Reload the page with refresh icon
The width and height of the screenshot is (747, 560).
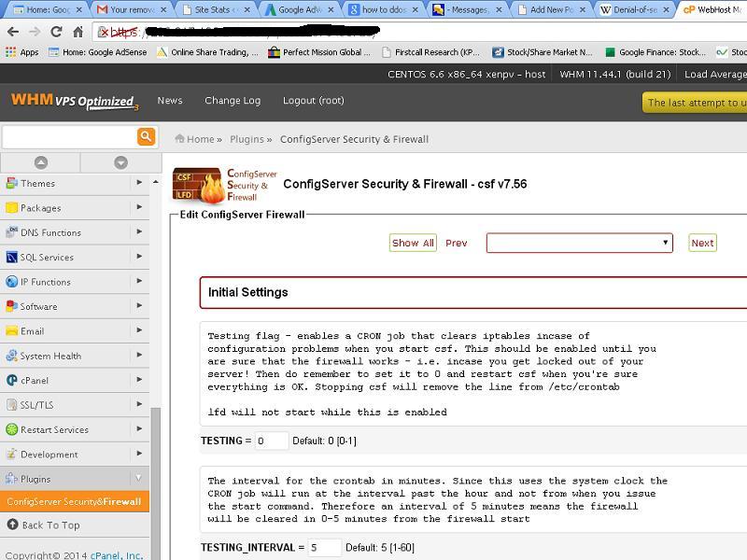(x=56, y=32)
